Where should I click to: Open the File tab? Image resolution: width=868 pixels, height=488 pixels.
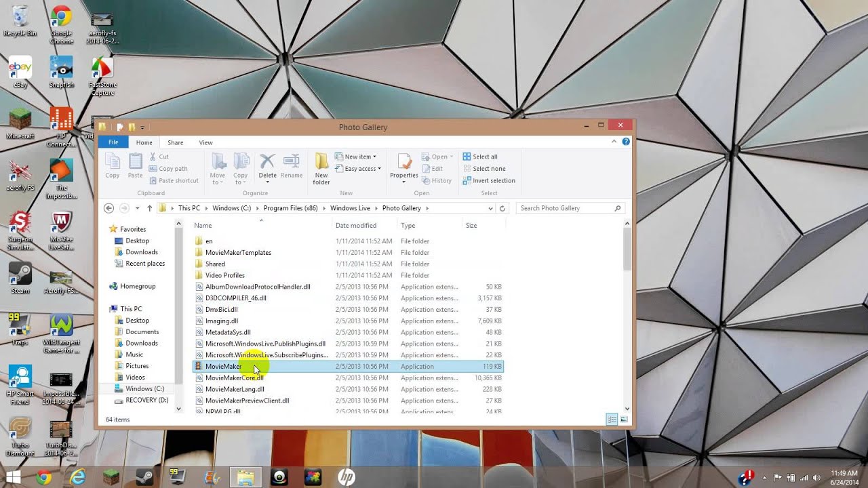(113, 142)
